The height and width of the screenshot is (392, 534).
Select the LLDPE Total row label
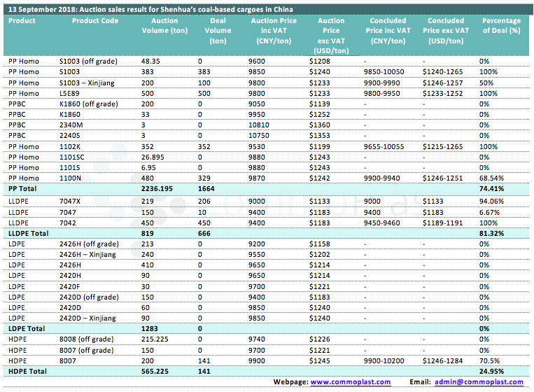pos(28,232)
